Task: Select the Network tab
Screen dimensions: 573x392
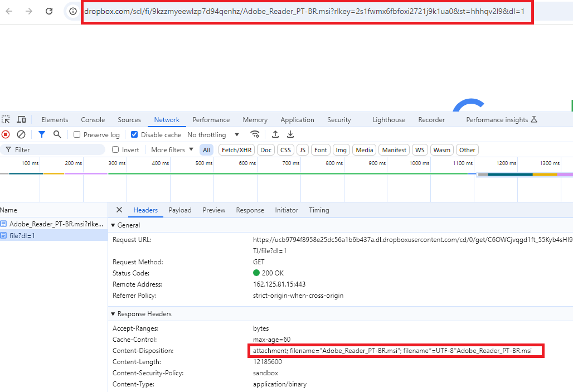Action: click(167, 119)
